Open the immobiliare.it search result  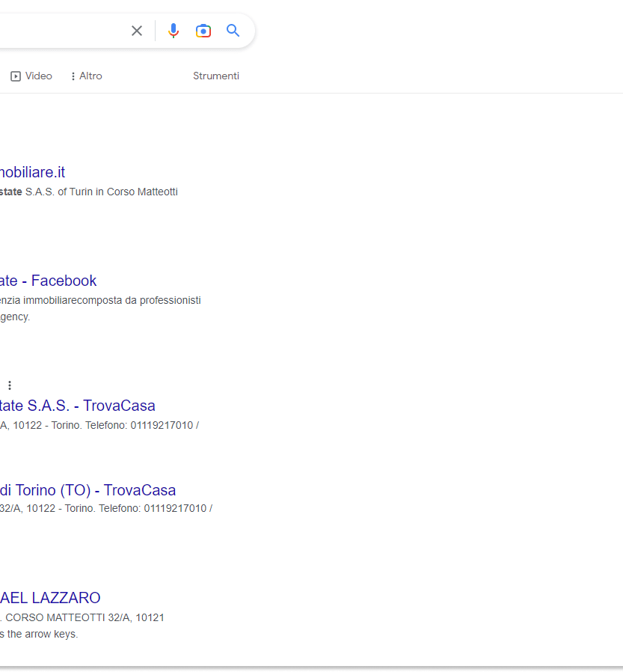(32, 173)
